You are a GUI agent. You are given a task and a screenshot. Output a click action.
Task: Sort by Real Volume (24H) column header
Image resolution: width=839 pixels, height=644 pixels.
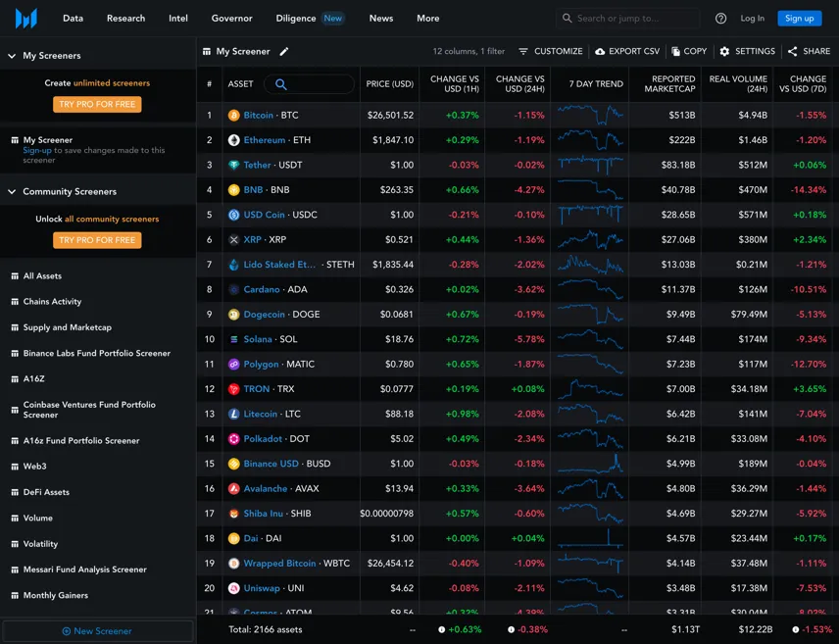click(738, 84)
